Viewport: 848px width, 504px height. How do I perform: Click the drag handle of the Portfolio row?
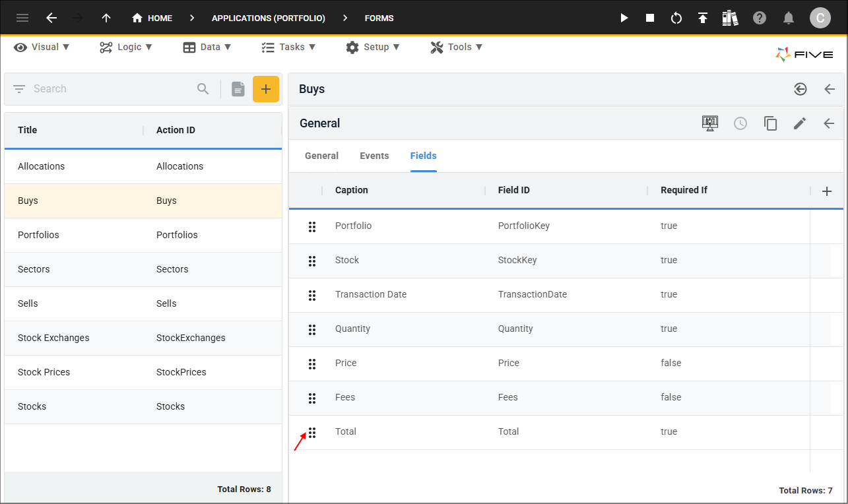[312, 227]
